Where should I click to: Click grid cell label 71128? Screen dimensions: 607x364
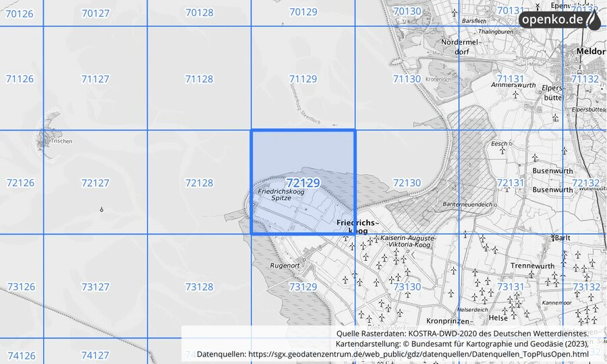pos(200,79)
